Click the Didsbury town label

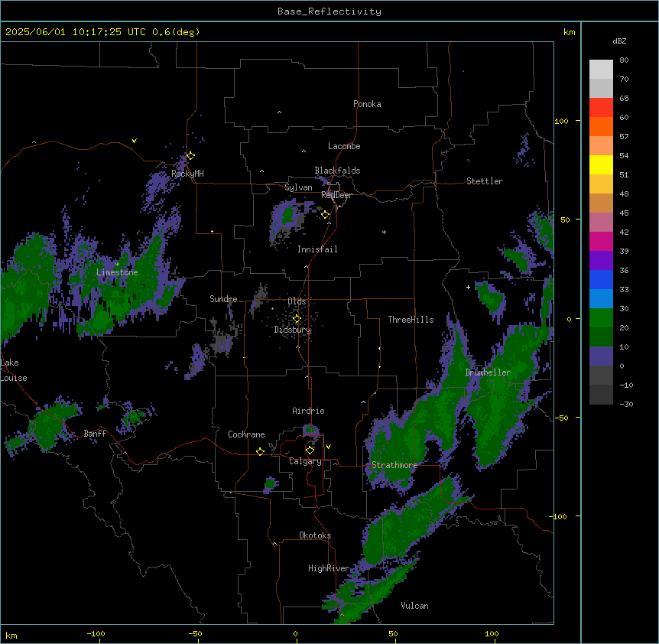(293, 330)
